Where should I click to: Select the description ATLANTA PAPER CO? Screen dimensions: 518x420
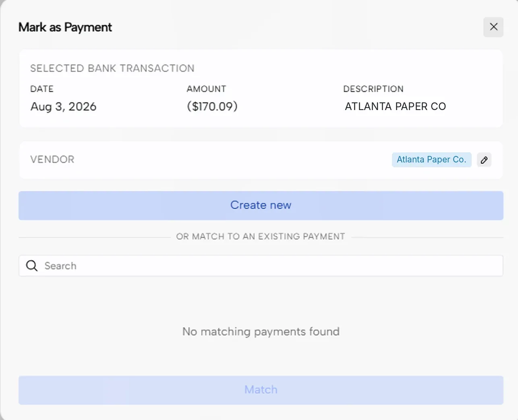pyautogui.click(x=395, y=106)
